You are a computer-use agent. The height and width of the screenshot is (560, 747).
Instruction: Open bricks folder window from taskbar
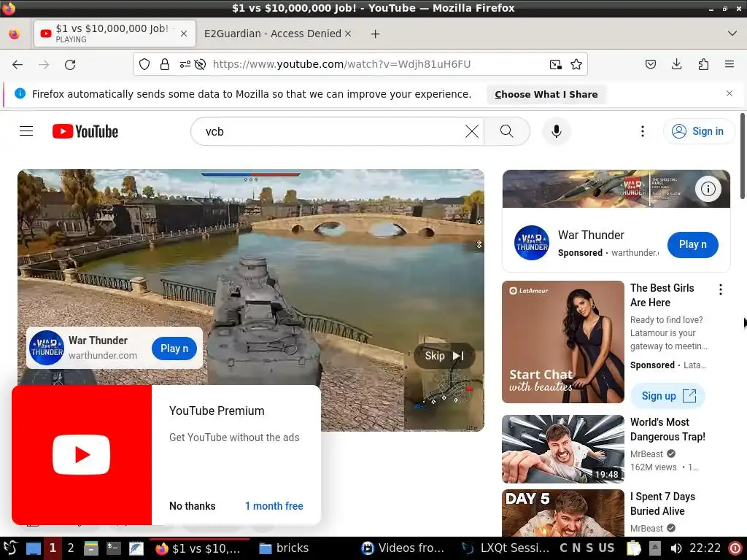tap(284, 548)
